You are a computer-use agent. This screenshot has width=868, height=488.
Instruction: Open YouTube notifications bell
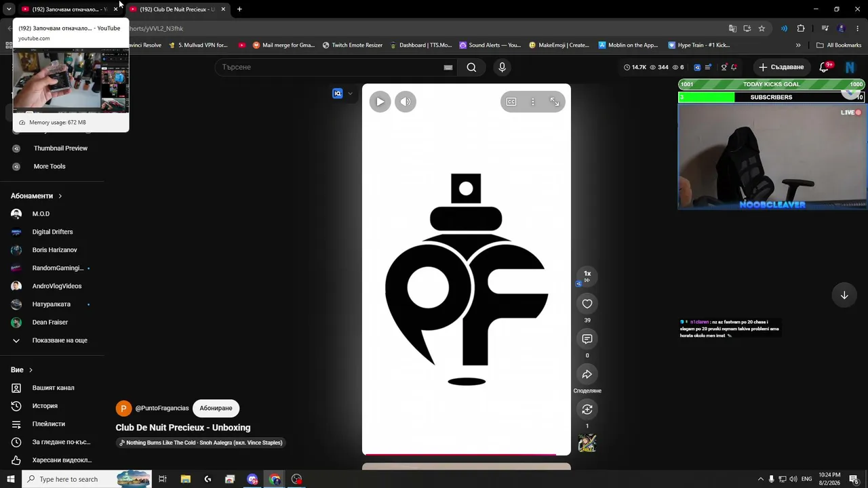click(825, 67)
